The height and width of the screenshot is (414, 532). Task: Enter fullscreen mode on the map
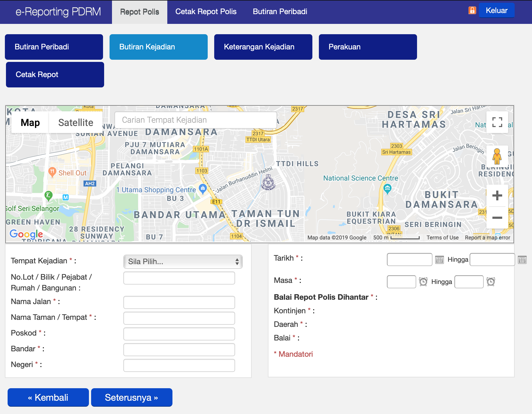497,122
